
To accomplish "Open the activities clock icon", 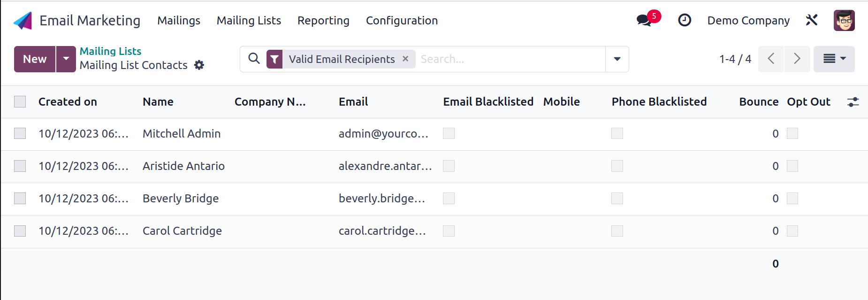I will click(x=685, y=20).
